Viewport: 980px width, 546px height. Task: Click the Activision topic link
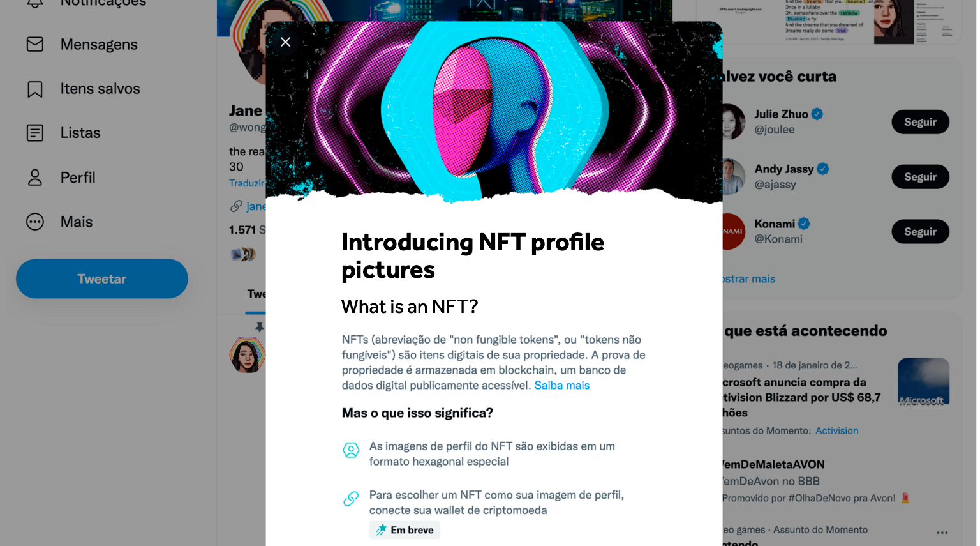click(836, 430)
